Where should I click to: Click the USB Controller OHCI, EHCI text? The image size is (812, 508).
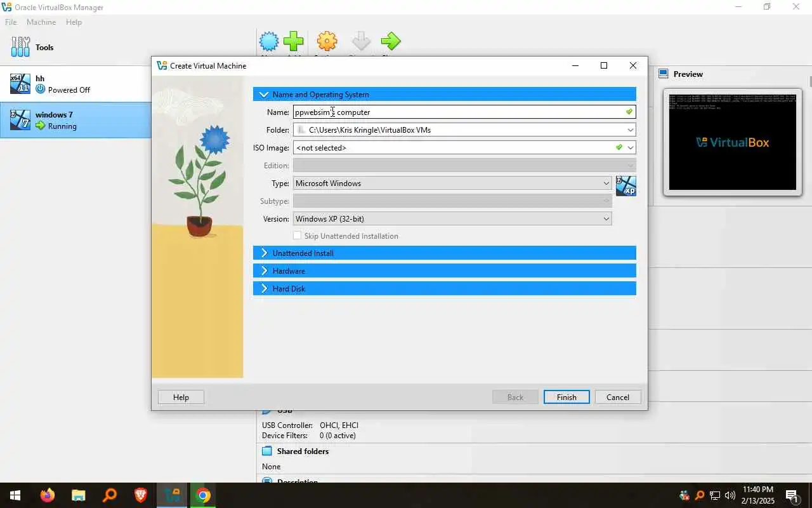click(x=310, y=425)
